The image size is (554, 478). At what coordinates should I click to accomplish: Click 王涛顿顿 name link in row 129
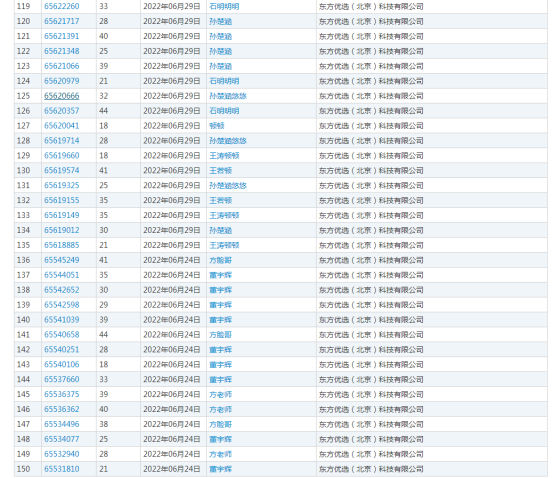pyautogui.click(x=224, y=155)
